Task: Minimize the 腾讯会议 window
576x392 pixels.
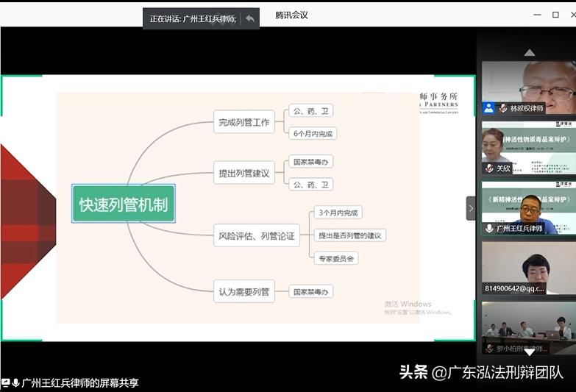Action: click(x=538, y=15)
